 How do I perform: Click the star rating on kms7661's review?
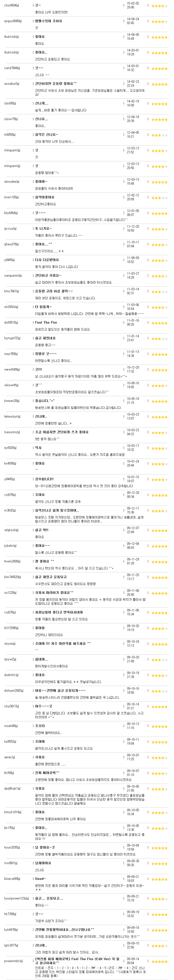160,292
